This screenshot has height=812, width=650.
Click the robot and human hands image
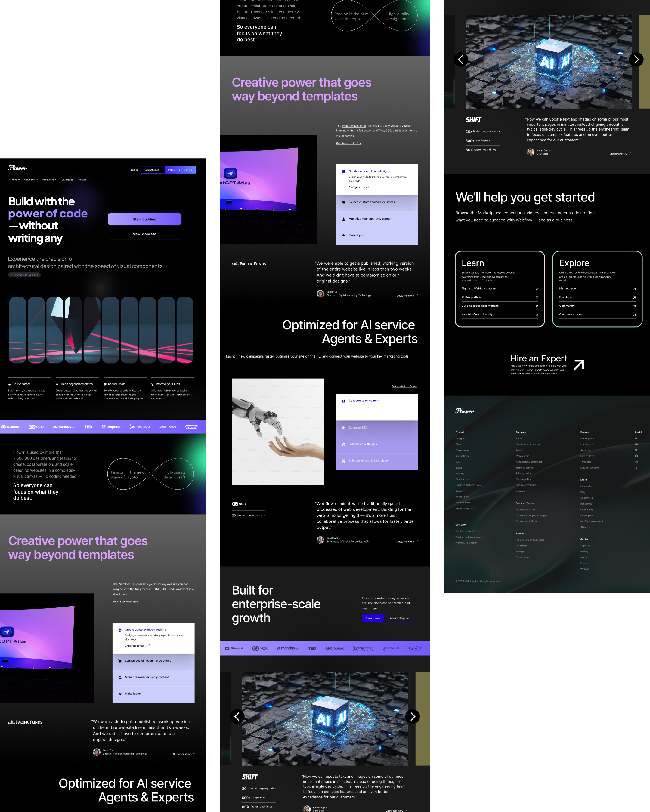tap(278, 432)
